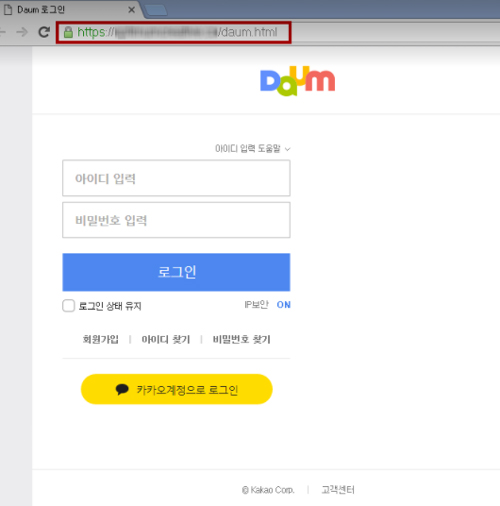Click the Daum logo

(297, 81)
